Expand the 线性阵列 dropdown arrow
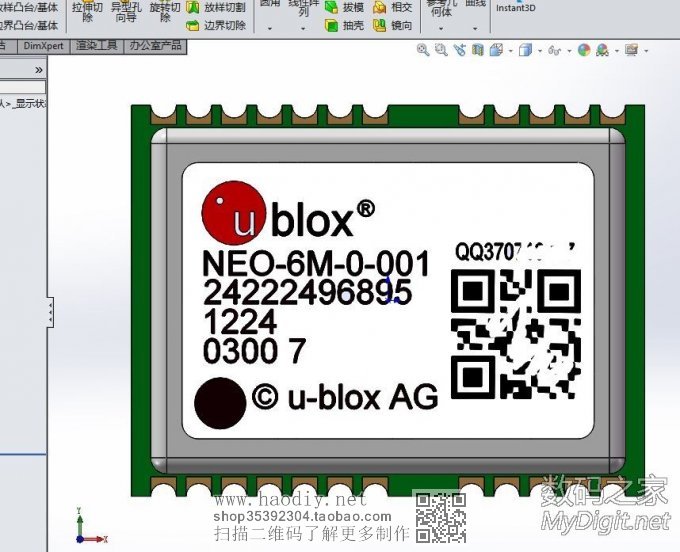Image resolution: width=680 pixels, height=552 pixels. click(301, 29)
